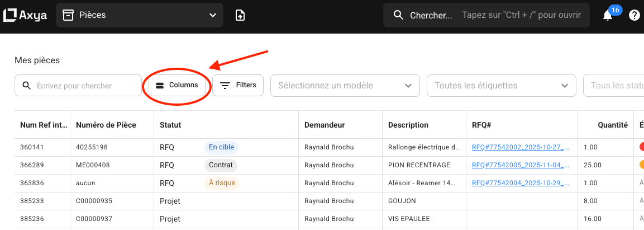Image resolution: width=644 pixels, height=230 pixels.
Task: Click the Axya logo icon
Action: pyautogui.click(x=11, y=15)
